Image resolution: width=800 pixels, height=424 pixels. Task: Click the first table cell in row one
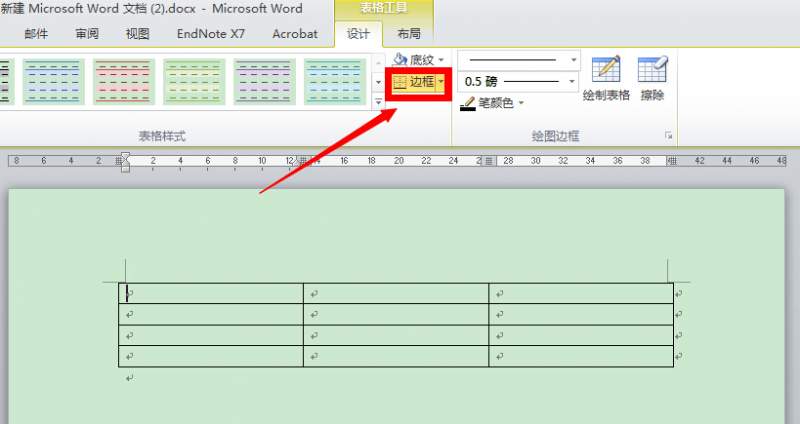211,293
